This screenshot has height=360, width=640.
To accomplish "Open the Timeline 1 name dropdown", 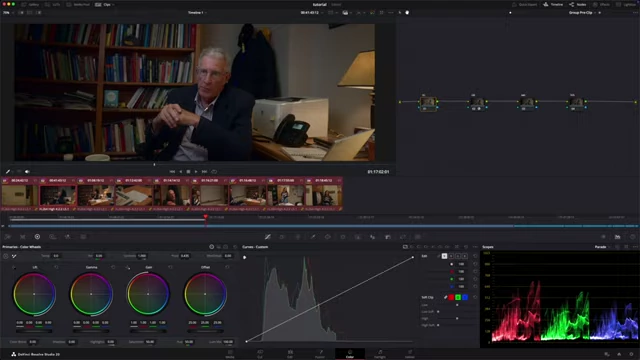I will point(197,13).
